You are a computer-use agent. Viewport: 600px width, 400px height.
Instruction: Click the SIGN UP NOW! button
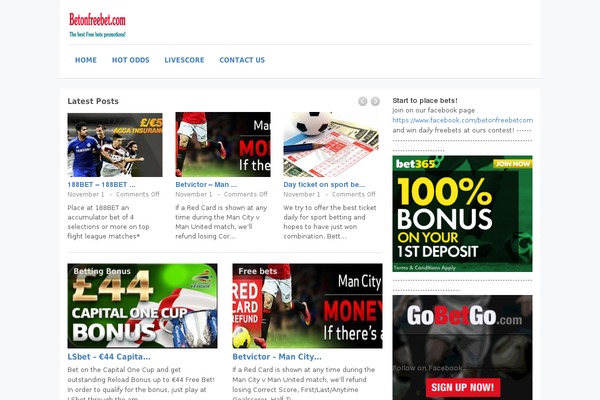click(x=463, y=387)
